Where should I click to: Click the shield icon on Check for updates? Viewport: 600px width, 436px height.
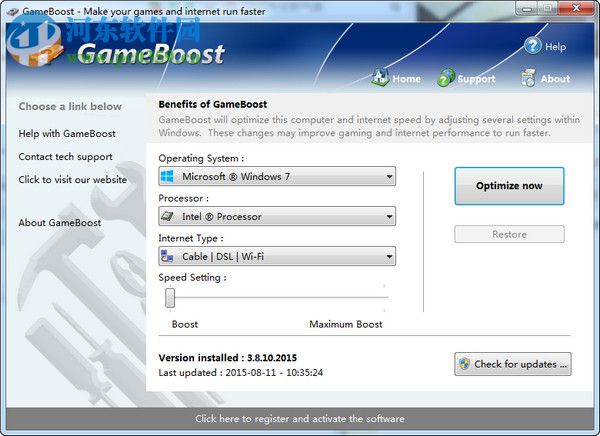(465, 364)
